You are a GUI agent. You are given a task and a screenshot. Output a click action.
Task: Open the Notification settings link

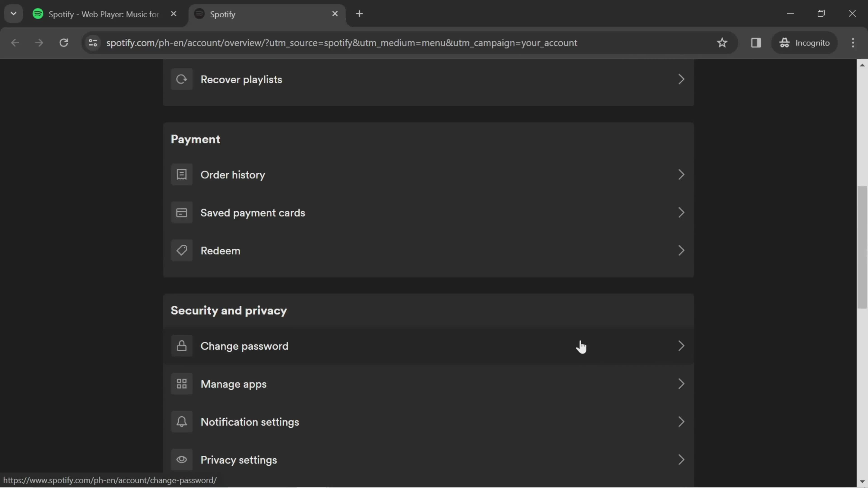click(428, 422)
